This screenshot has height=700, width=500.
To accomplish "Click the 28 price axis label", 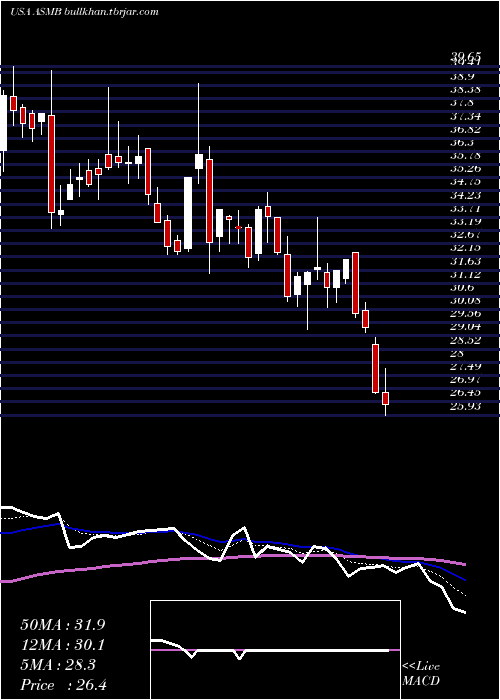I will pos(457,353).
